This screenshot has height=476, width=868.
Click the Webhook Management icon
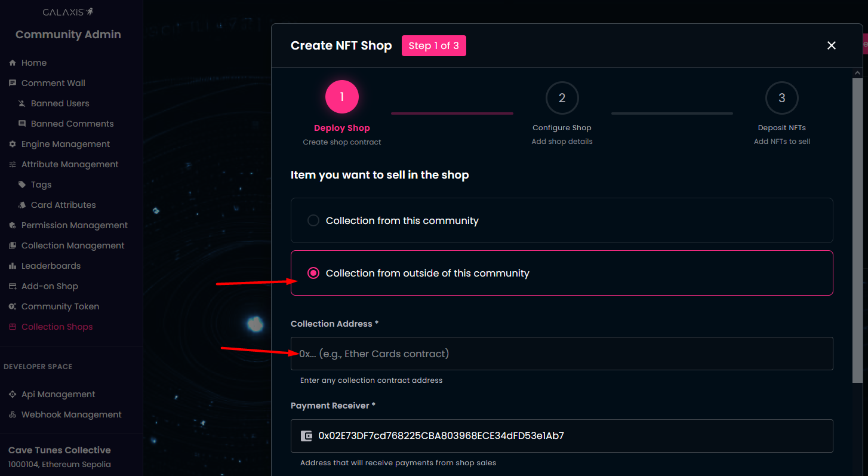tap(13, 414)
